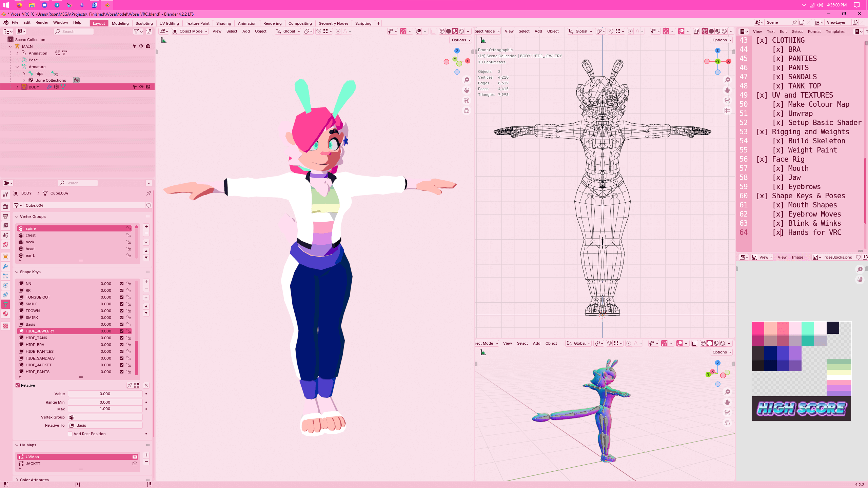Viewport: 868px width, 488px height.
Task: Open the Object Constraints tab
Action: [5, 295]
